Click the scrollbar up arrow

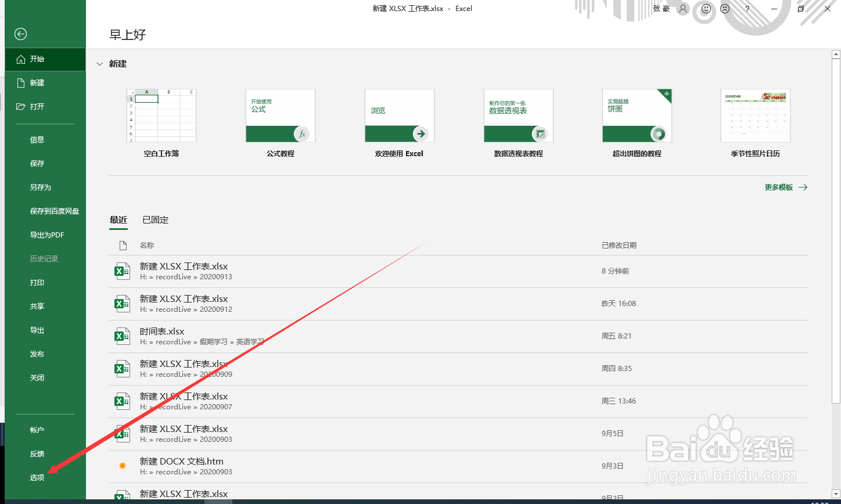click(836, 55)
